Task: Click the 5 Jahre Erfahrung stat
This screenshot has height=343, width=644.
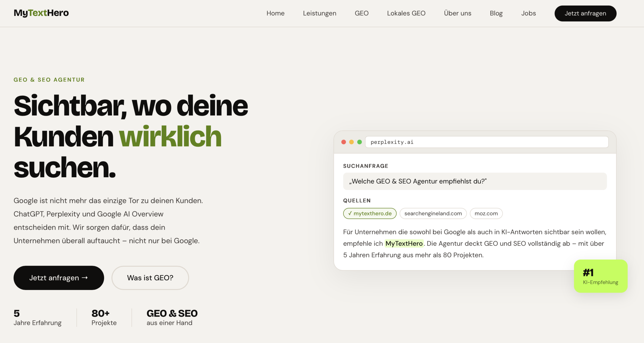Action: [37, 318]
